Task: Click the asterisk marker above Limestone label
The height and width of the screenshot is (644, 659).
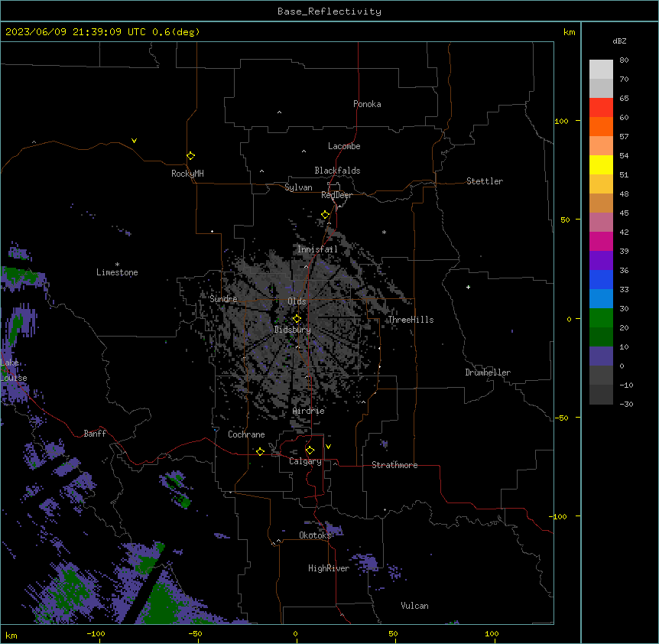Action: (117, 265)
